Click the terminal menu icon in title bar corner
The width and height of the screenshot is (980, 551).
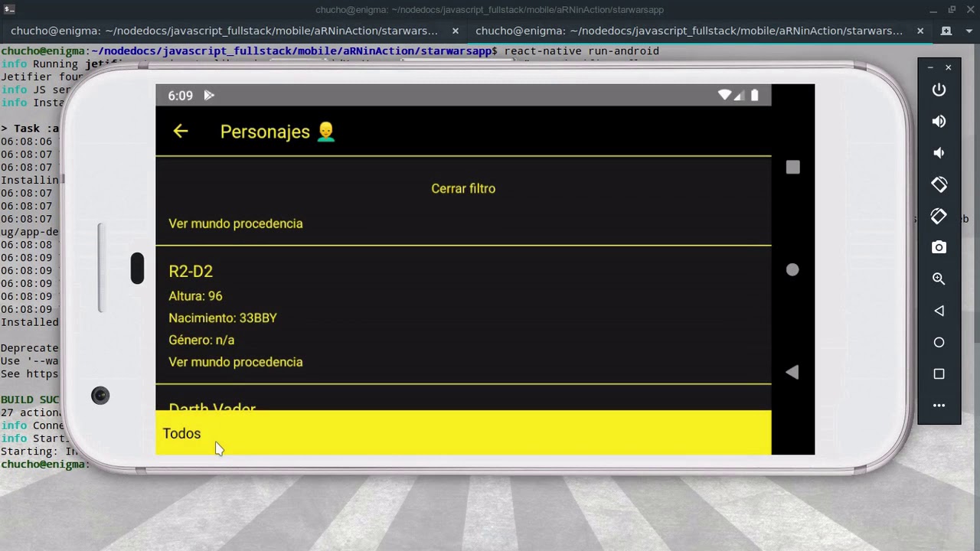point(8,9)
